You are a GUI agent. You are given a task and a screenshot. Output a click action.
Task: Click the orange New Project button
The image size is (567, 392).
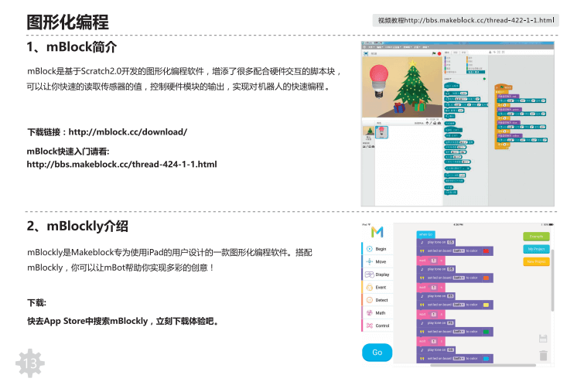click(536, 261)
